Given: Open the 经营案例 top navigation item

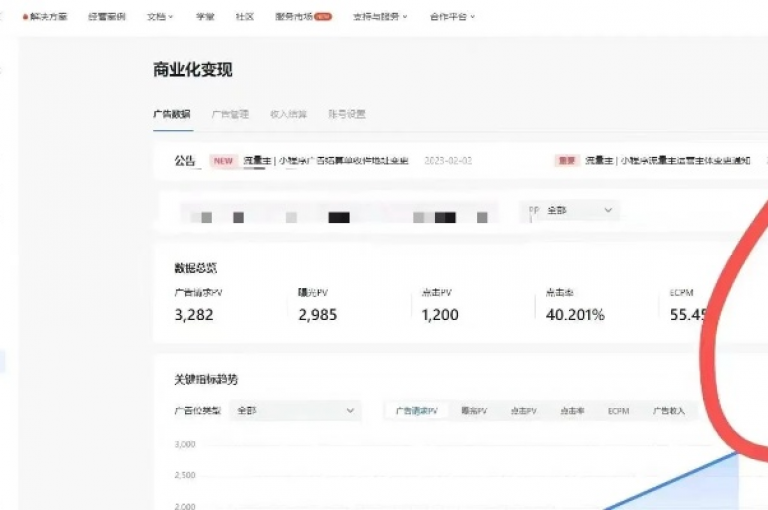Looking at the screenshot, I should pos(107,17).
